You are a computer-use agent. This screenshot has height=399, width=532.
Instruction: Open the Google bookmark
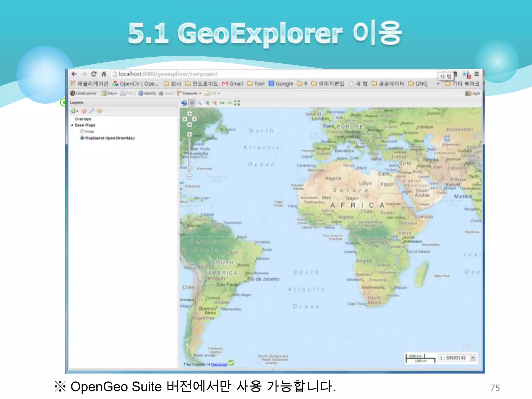click(x=281, y=84)
